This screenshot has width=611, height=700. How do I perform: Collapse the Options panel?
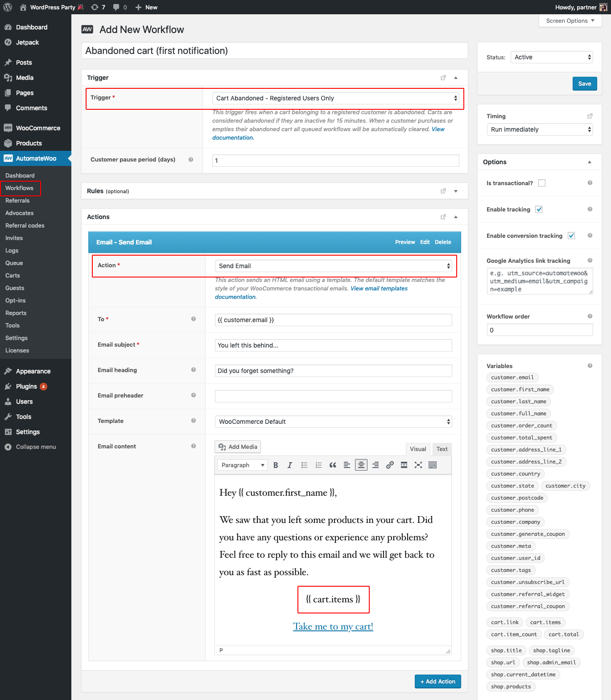[590, 162]
